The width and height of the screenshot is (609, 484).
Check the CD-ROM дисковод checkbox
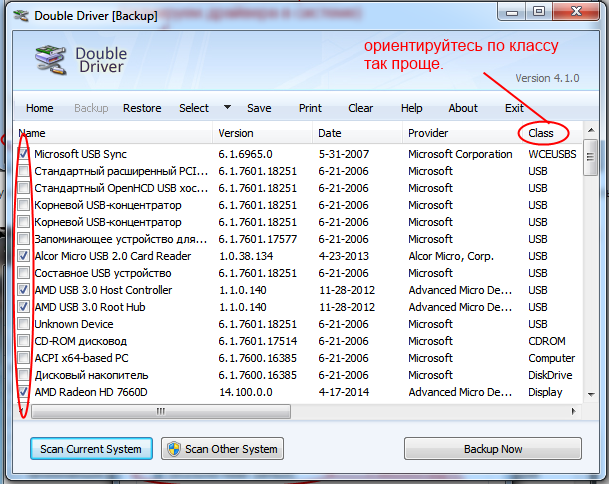coord(24,341)
